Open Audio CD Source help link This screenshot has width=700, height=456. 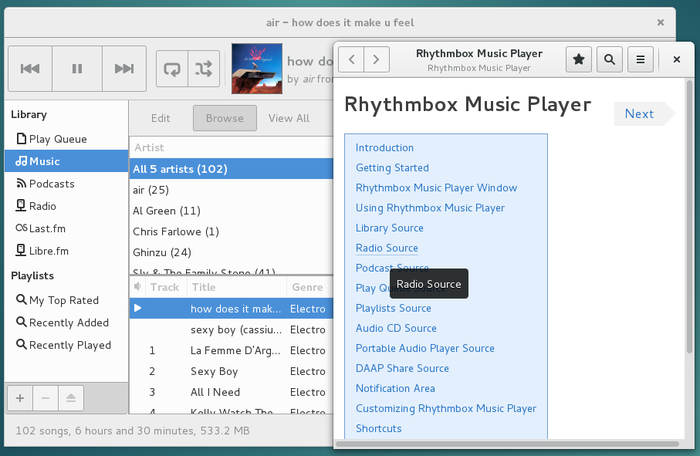coord(396,328)
